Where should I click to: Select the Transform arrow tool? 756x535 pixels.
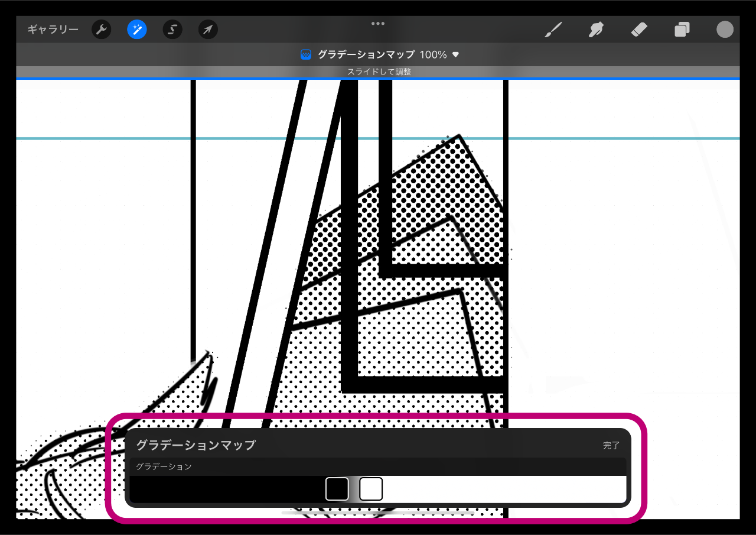208,30
